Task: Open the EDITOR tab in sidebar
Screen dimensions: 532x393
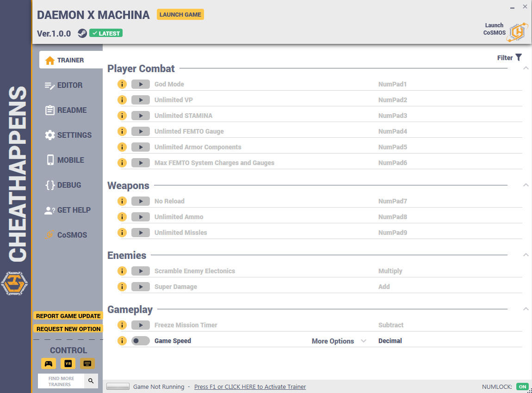Action: (x=63, y=85)
